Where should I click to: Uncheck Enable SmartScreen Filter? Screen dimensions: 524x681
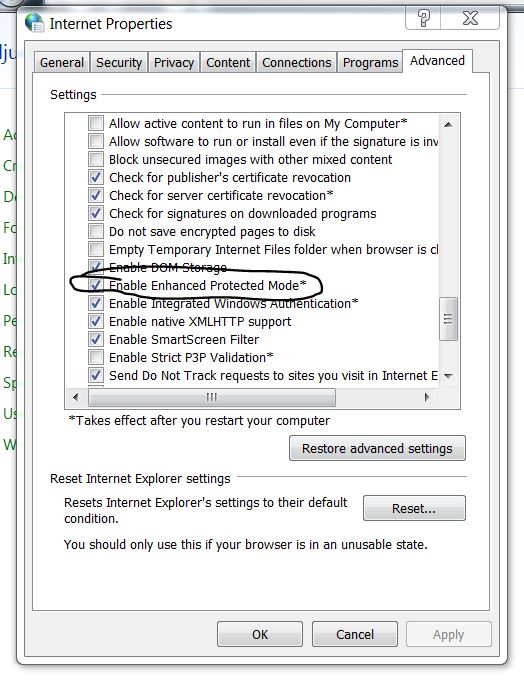coord(96,339)
